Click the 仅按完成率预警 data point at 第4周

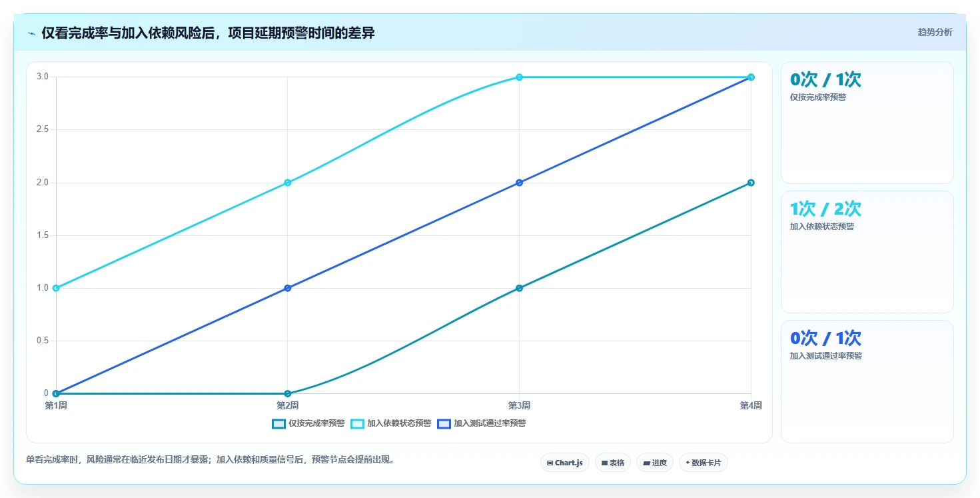751,183
